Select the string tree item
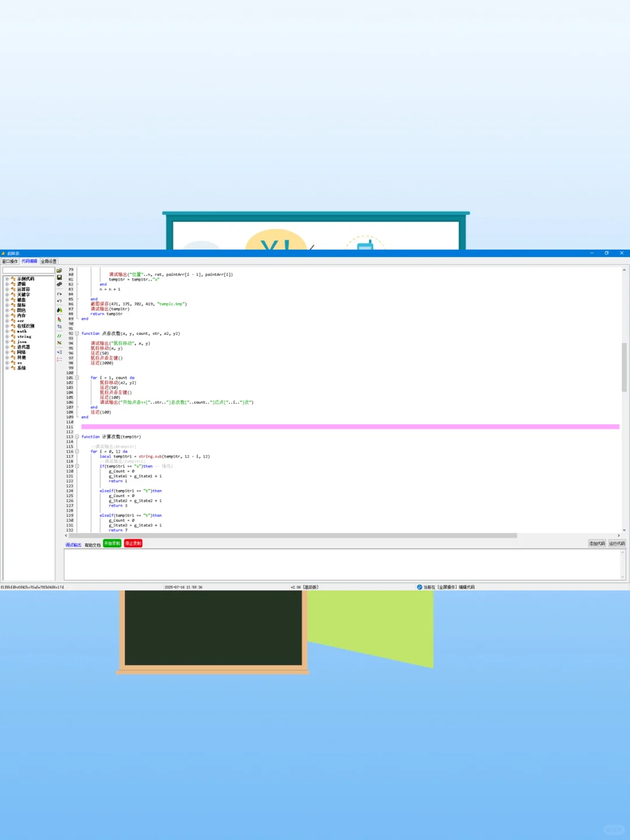 click(x=24, y=337)
